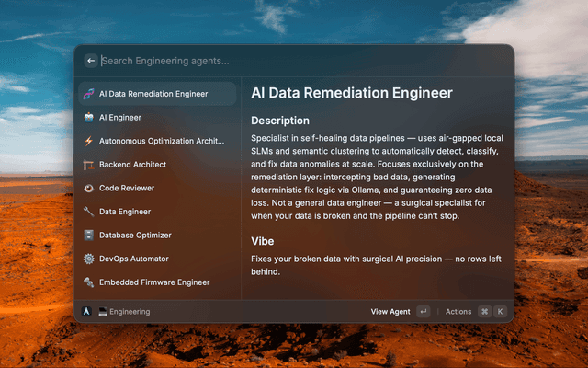Click the DevOps Automator gear icon

pyautogui.click(x=89, y=259)
